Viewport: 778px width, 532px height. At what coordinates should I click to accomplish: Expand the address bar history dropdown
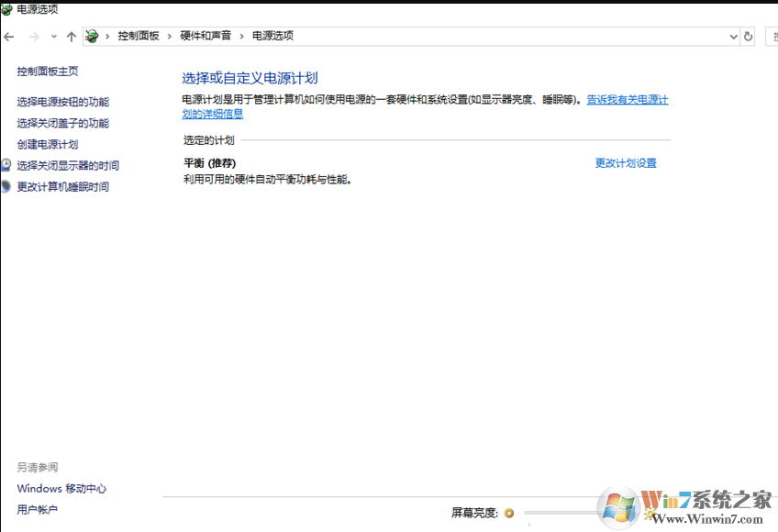click(733, 37)
